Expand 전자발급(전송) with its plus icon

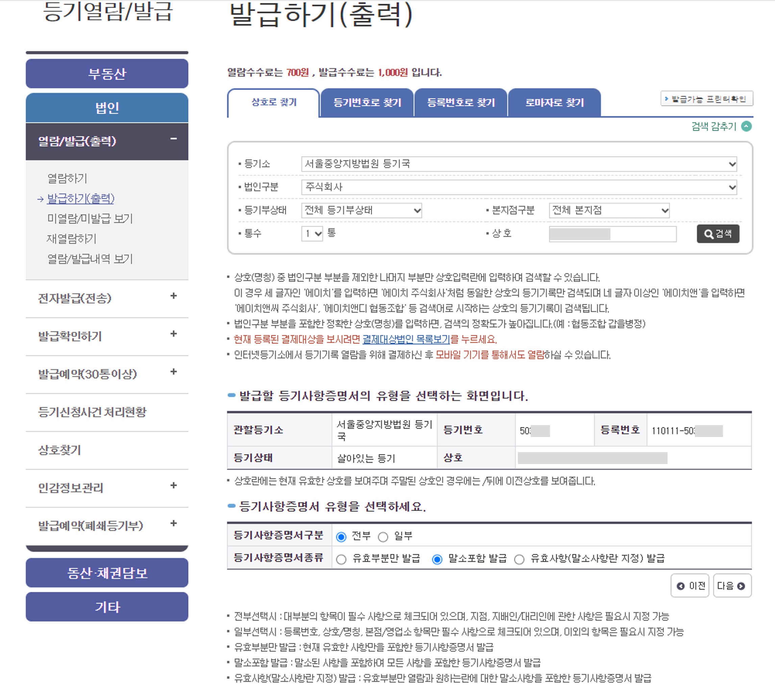click(173, 296)
